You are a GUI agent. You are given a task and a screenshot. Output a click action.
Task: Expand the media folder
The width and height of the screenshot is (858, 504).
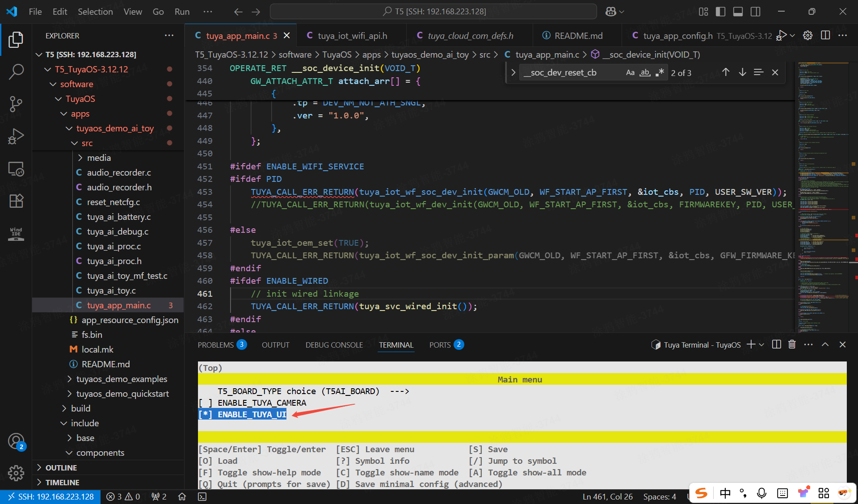99,158
